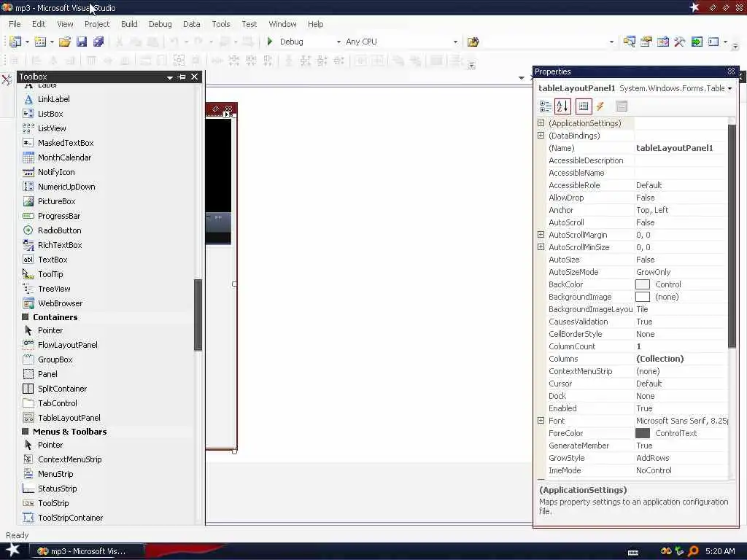Open the Project menu

97,24
